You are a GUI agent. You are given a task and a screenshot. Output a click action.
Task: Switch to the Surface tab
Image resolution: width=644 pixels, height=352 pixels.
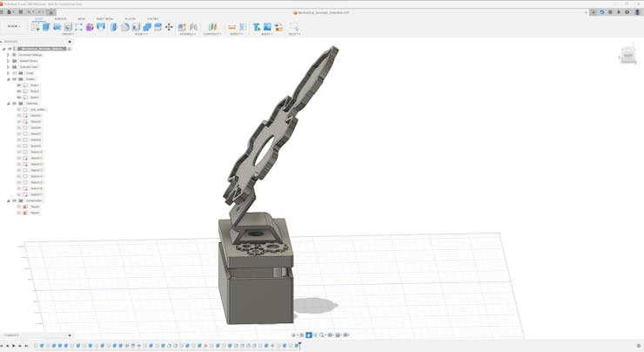[x=60, y=18]
